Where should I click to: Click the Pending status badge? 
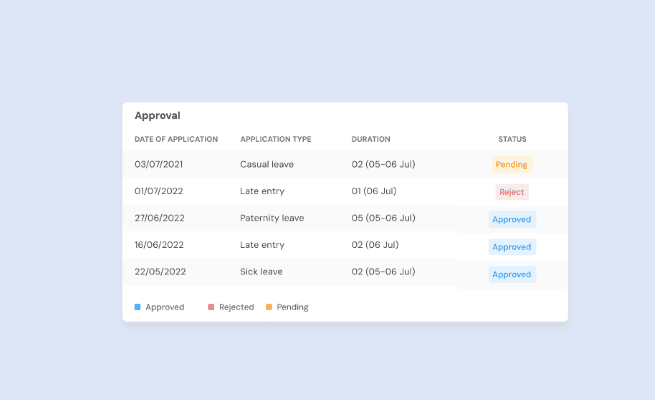pos(512,165)
